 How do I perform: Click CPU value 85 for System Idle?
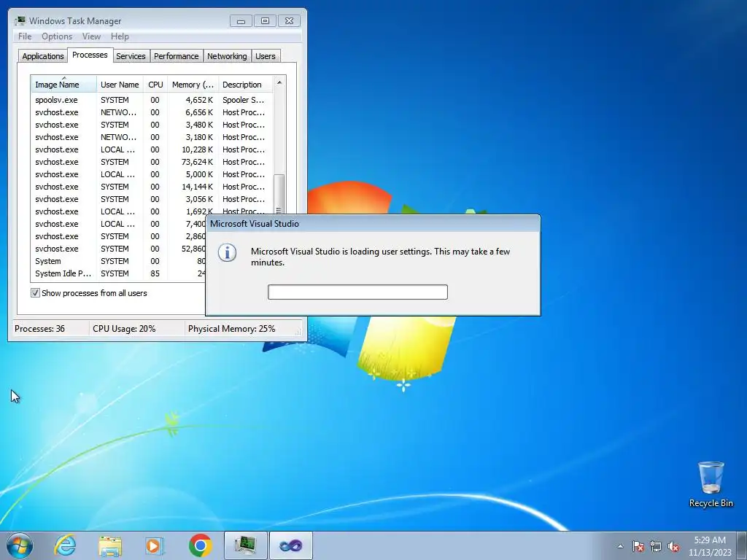[x=155, y=273]
